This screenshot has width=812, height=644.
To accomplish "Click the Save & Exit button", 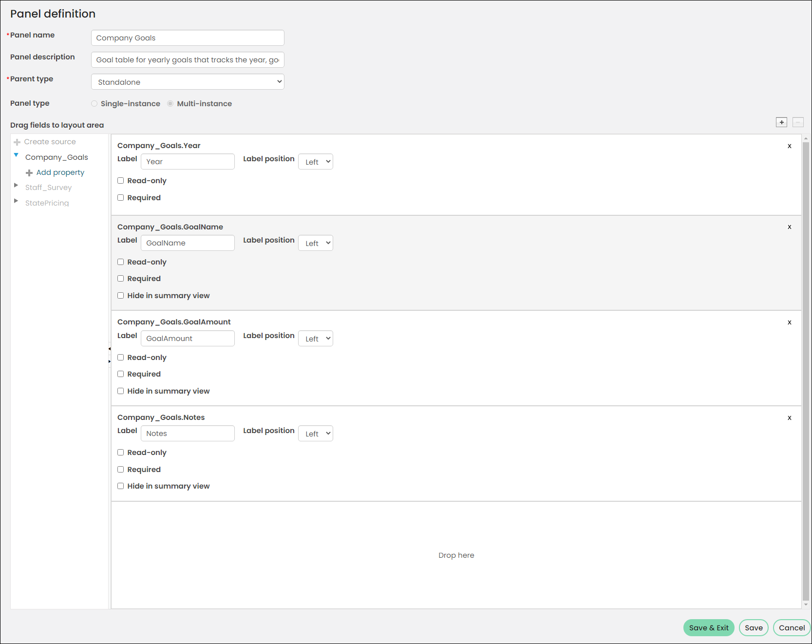I will coord(709,628).
